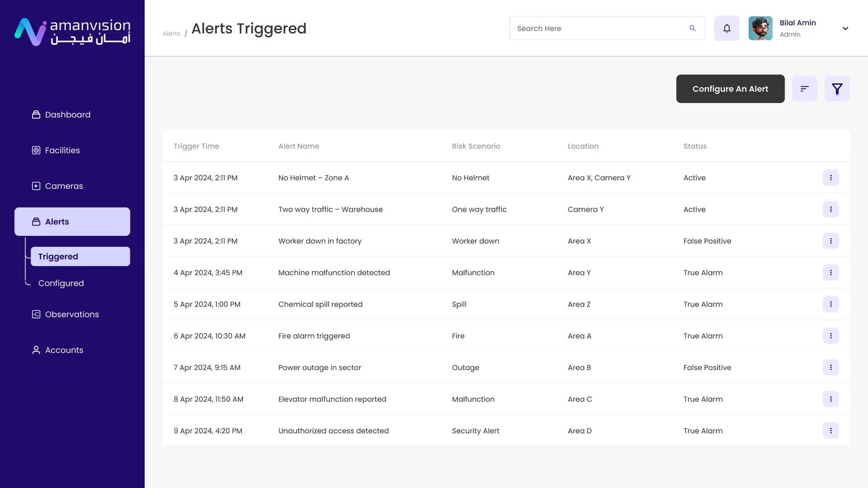The height and width of the screenshot is (488, 868).
Task: Click the Configure An Alert button
Action: click(730, 88)
